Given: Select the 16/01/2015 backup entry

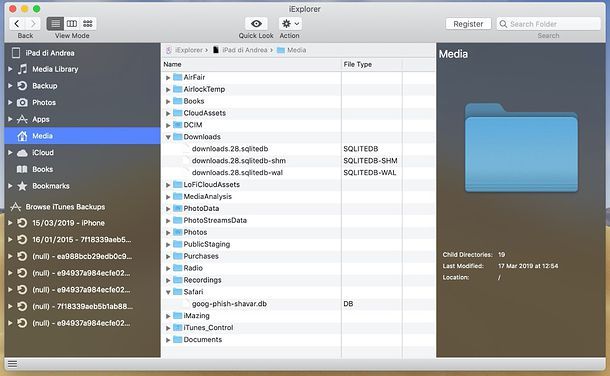Looking at the screenshot, I should click(82, 240).
